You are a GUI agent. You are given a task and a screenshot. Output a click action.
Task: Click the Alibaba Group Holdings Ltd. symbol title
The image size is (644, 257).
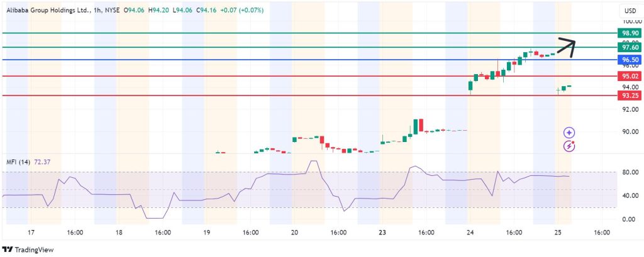pos(48,11)
